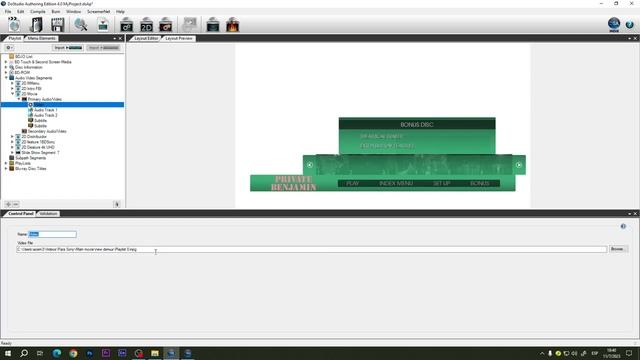Close the Playlist panel
Image resolution: width=640 pixels, height=360 pixels.
point(120,38)
